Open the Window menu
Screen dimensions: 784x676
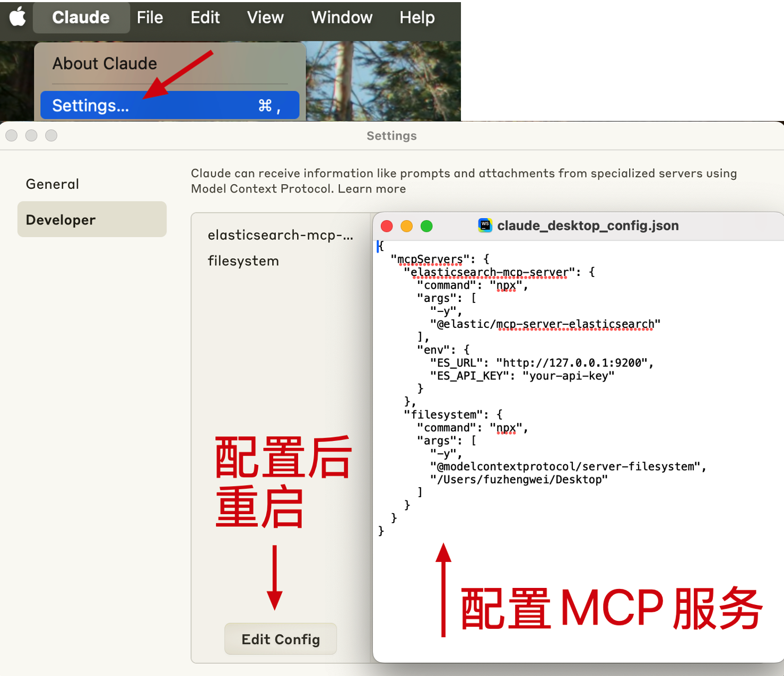click(x=342, y=18)
